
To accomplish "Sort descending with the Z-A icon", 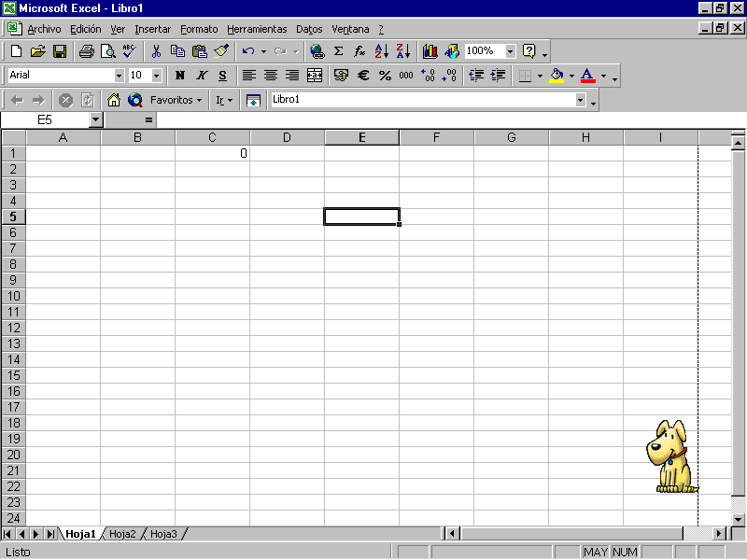I will point(403,51).
